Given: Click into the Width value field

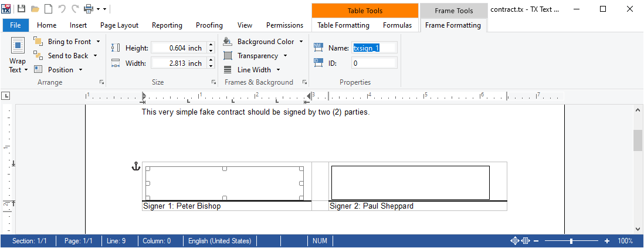Looking at the screenshot, I should [179, 63].
